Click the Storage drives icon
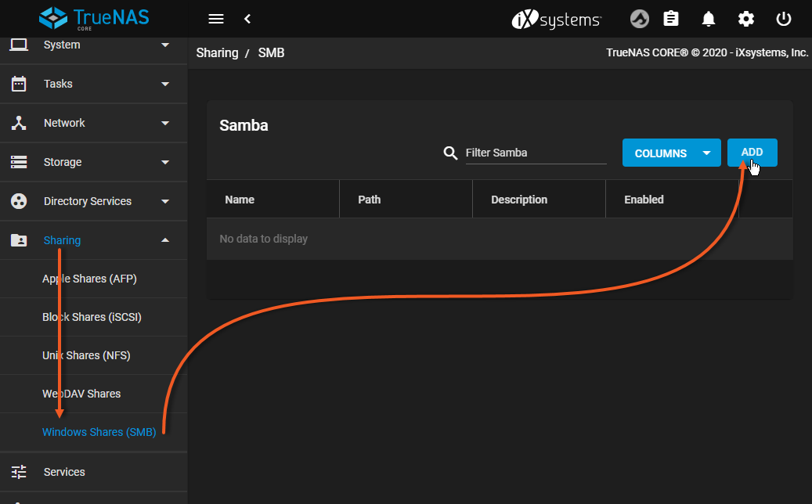Viewport: 812px width, 504px height. tap(19, 162)
